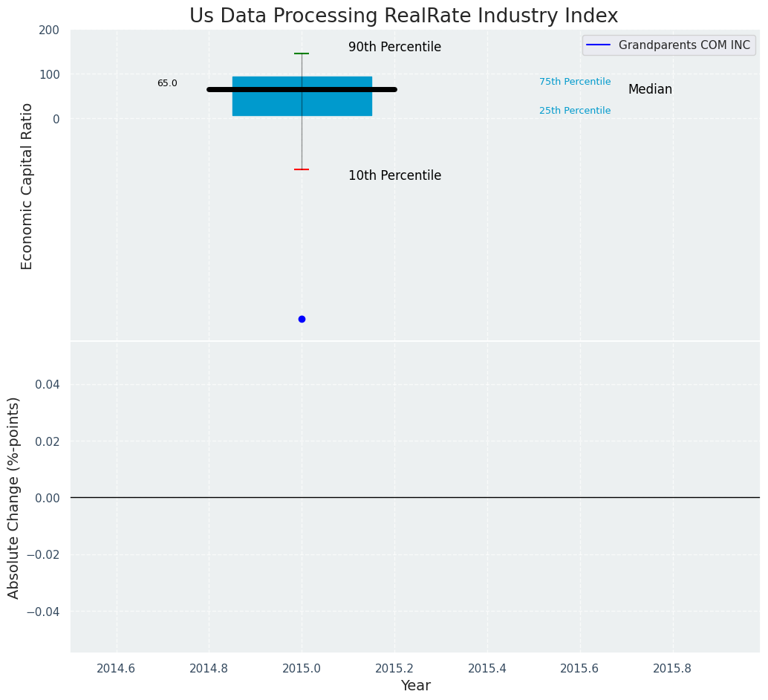768x700 pixels.
Task: Click the 65.0 median value label
Action: tap(167, 83)
